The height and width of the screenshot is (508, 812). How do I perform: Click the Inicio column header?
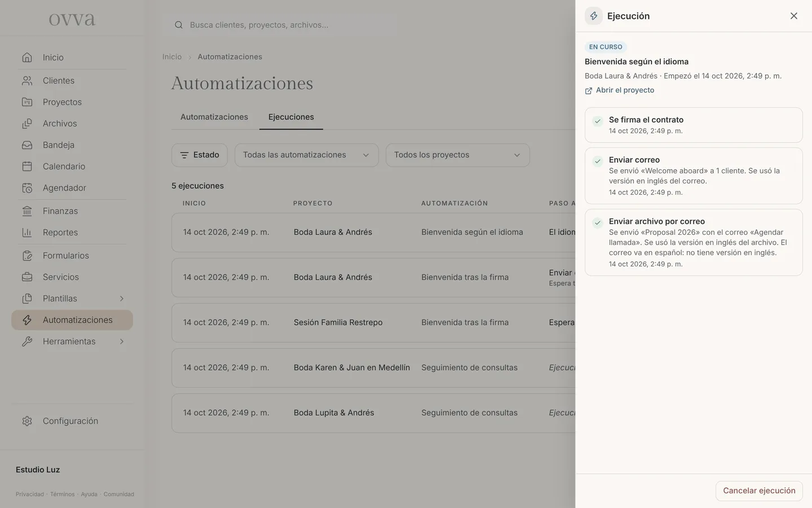[195, 203]
